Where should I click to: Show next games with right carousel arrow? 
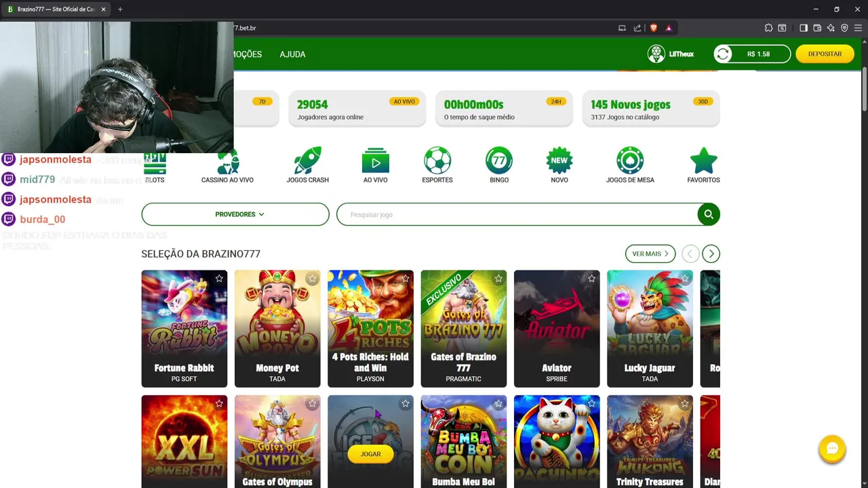pos(711,253)
